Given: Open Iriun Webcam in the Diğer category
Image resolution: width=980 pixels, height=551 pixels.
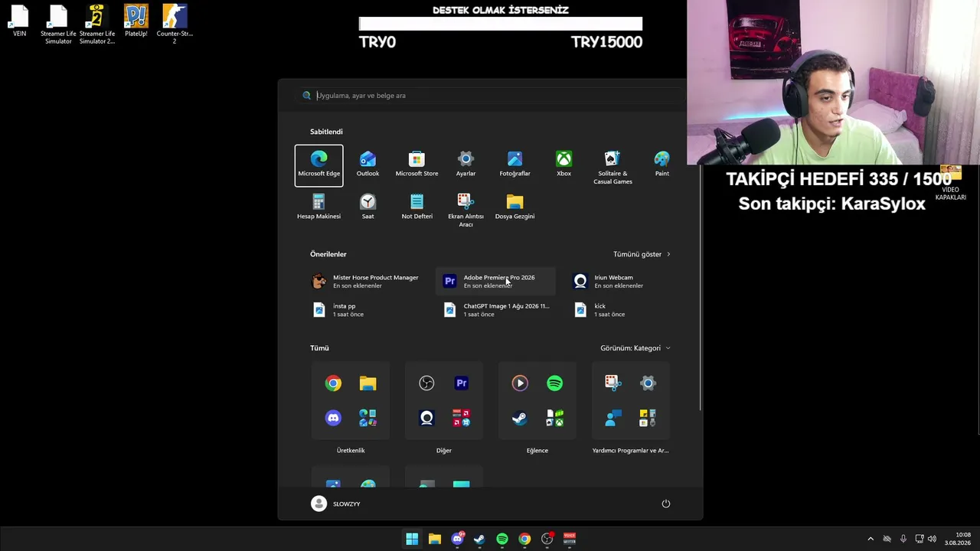Looking at the screenshot, I should [x=426, y=418].
